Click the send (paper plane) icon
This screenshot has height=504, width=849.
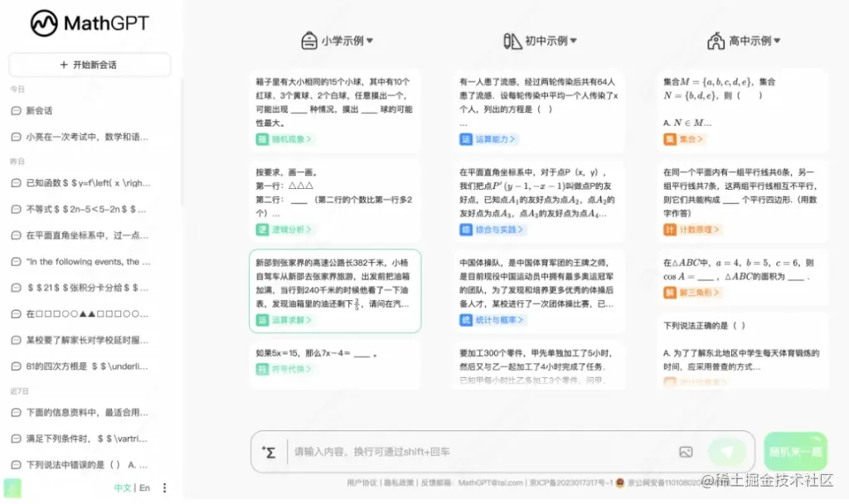[x=726, y=451]
